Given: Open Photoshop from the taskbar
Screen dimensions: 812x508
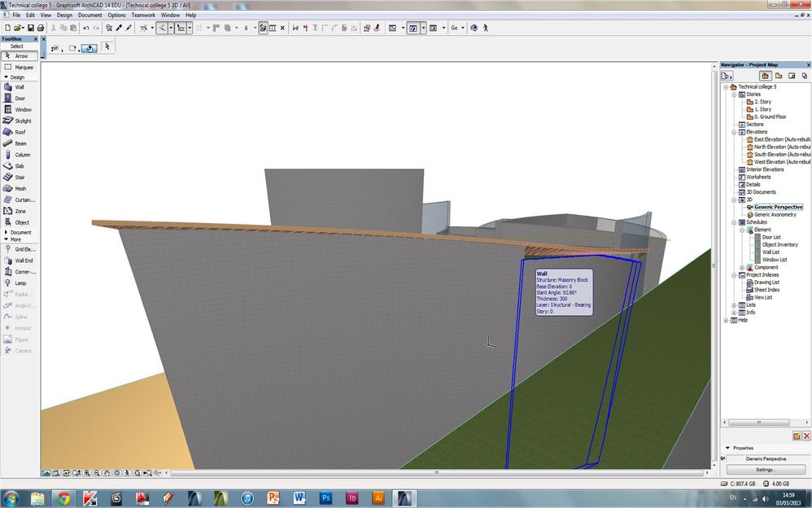Looking at the screenshot, I should pos(326,497).
